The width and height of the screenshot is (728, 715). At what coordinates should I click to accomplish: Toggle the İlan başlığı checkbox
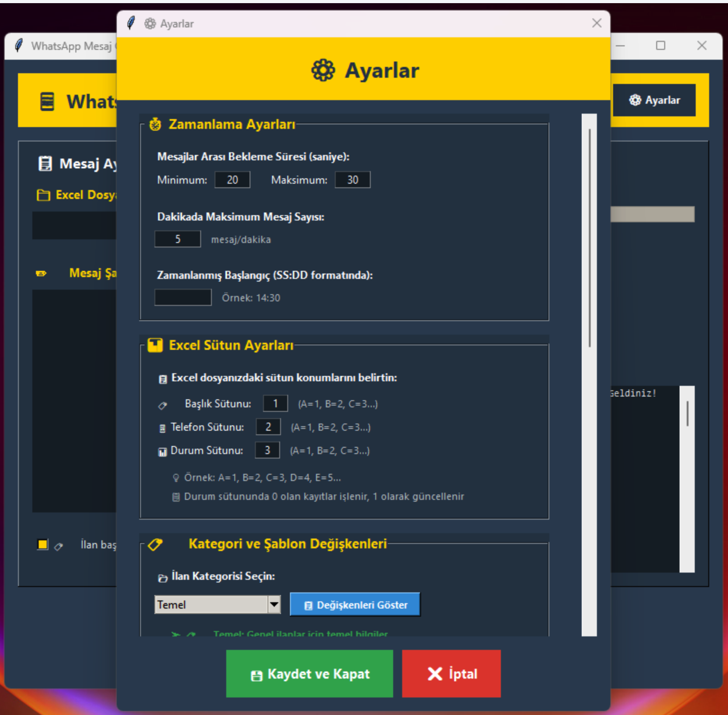43,544
